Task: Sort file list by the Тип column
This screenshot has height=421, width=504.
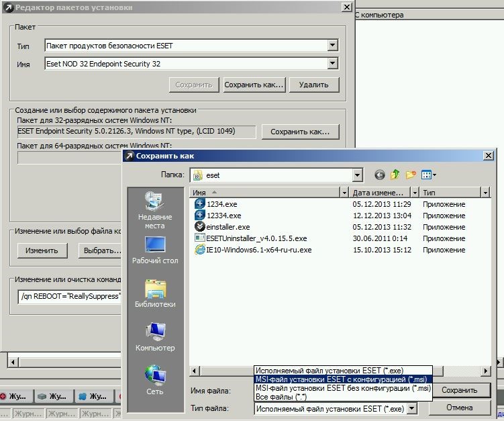Action: coord(450,193)
